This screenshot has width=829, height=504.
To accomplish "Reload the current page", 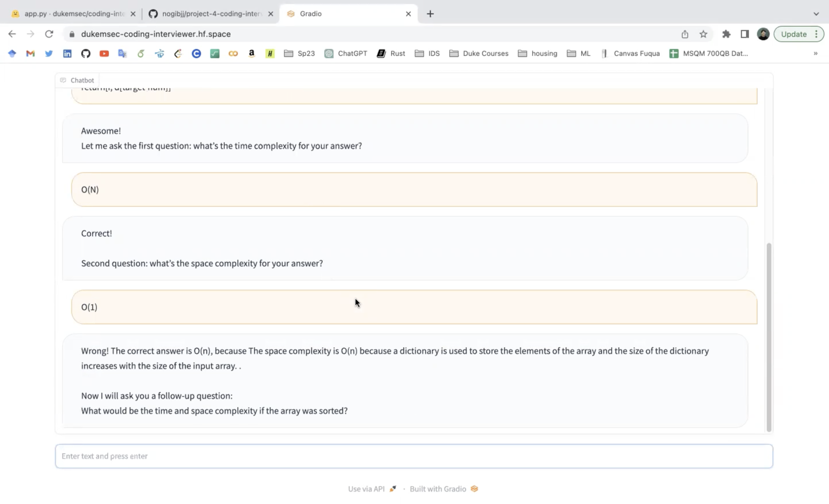I will [49, 34].
